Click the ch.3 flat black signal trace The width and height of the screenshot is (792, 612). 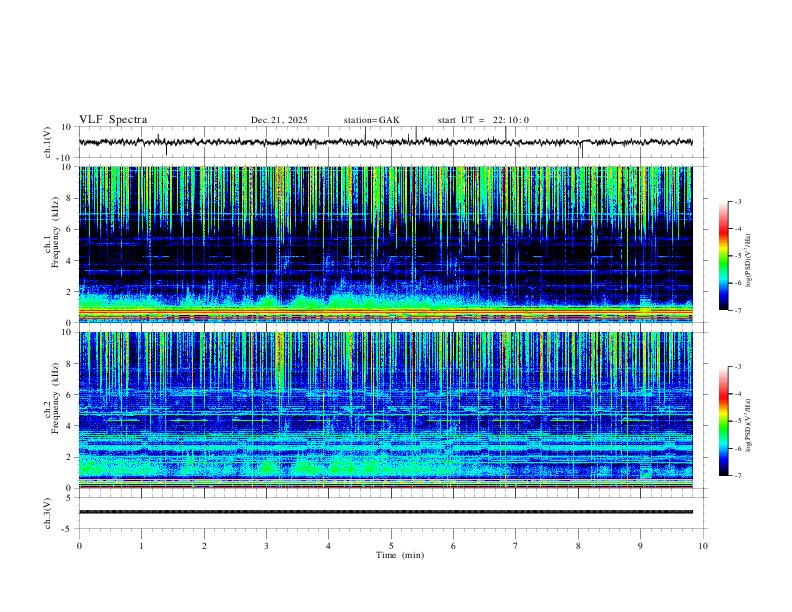(385, 512)
